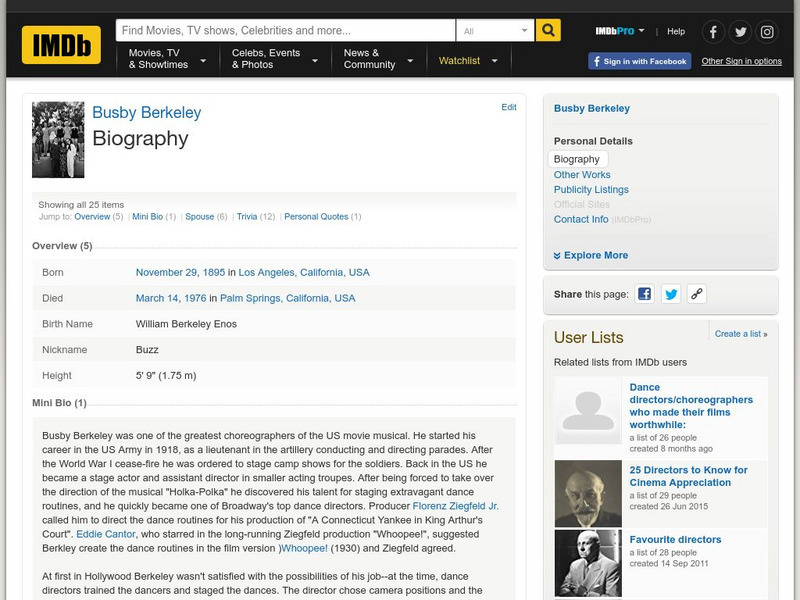Click the IMDb logo
Screen dimensions: 800x600
coord(61,45)
